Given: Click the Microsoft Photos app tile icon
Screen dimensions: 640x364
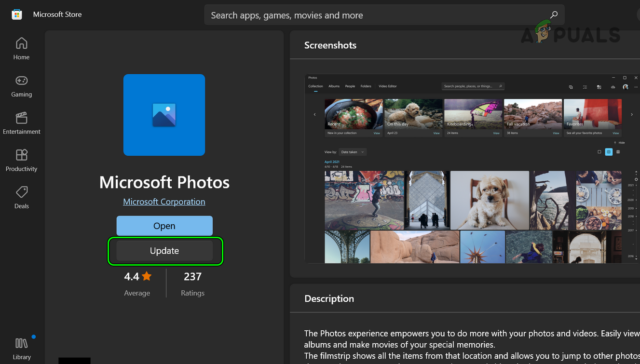Looking at the screenshot, I should click(164, 115).
